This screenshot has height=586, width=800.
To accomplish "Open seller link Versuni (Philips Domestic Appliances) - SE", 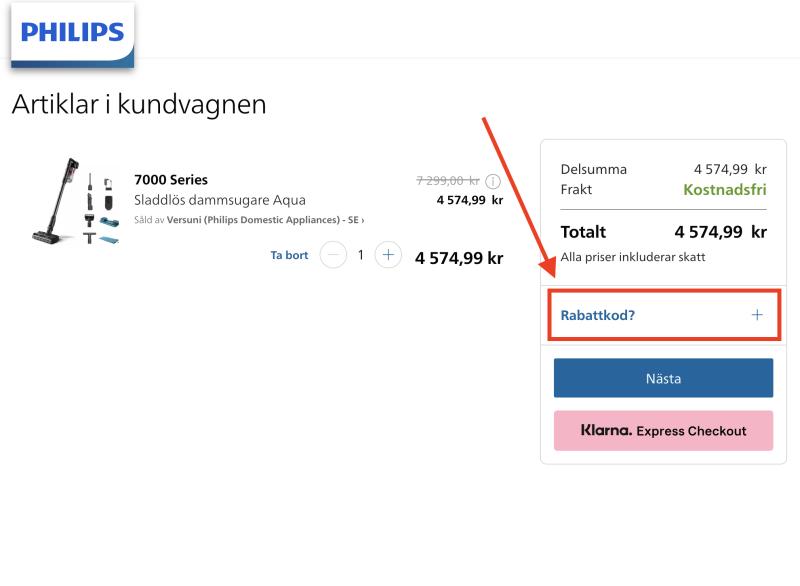I will click(x=265, y=220).
